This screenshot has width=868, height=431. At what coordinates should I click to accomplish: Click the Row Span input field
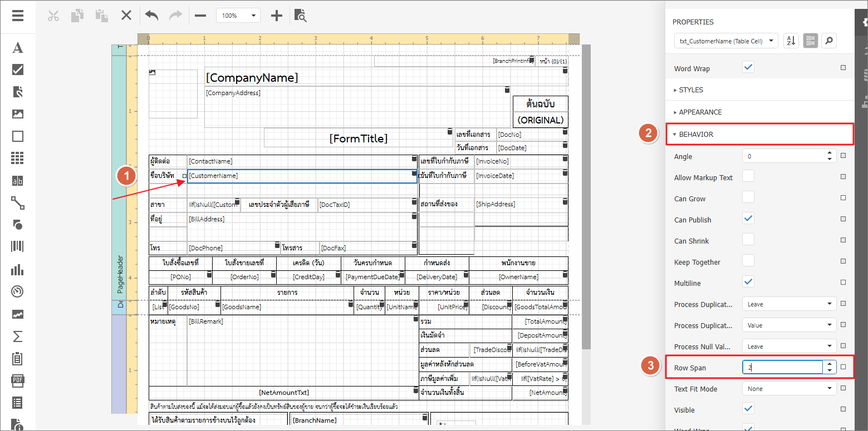(783, 367)
